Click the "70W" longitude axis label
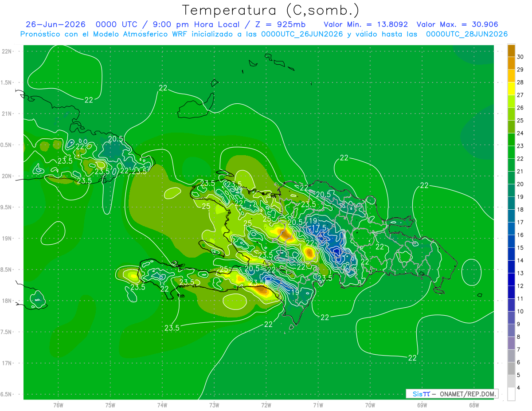 [x=370, y=405]
